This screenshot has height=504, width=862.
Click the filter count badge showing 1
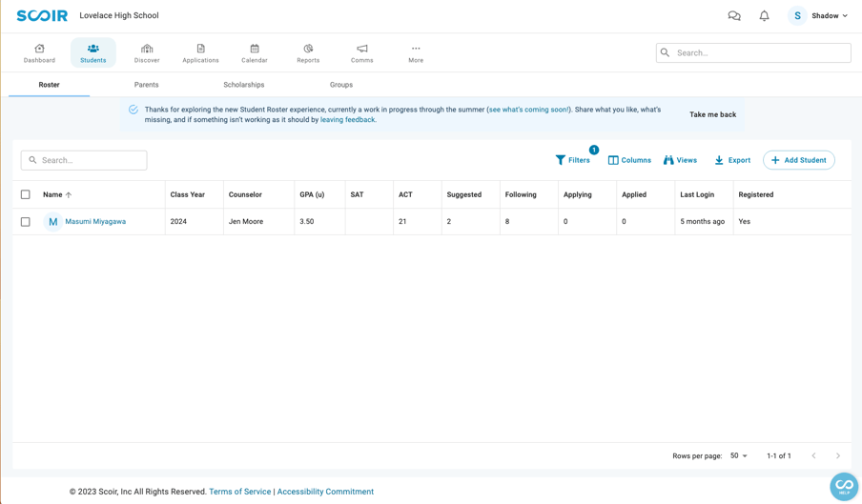(x=594, y=150)
